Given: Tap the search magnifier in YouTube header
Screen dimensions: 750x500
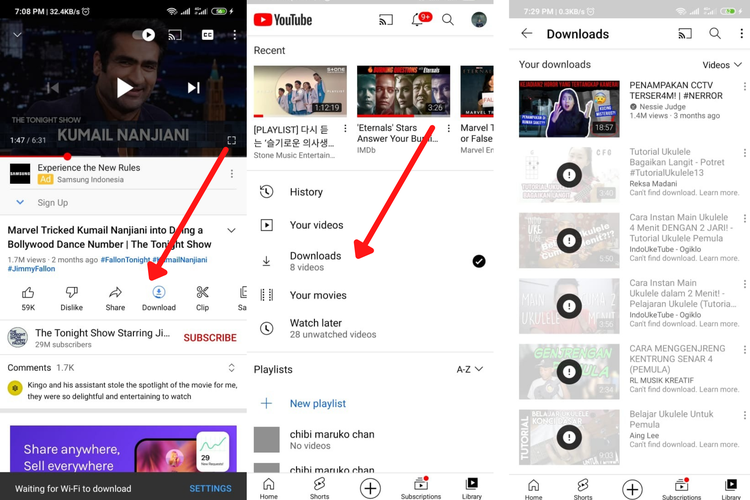Looking at the screenshot, I should [448, 20].
